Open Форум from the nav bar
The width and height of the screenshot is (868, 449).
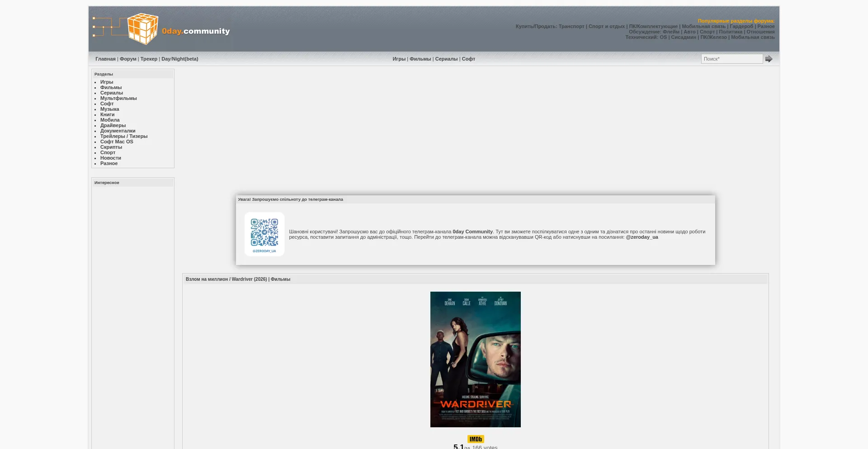point(128,59)
